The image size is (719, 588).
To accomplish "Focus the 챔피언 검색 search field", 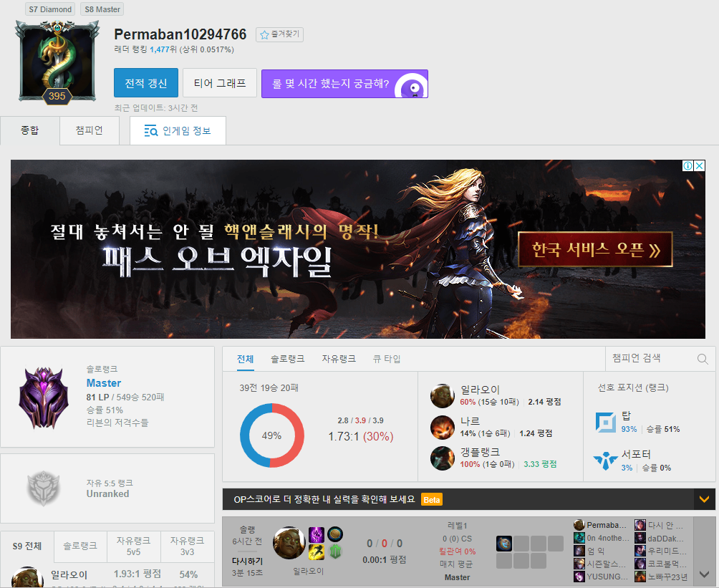I will pyautogui.click(x=648, y=358).
